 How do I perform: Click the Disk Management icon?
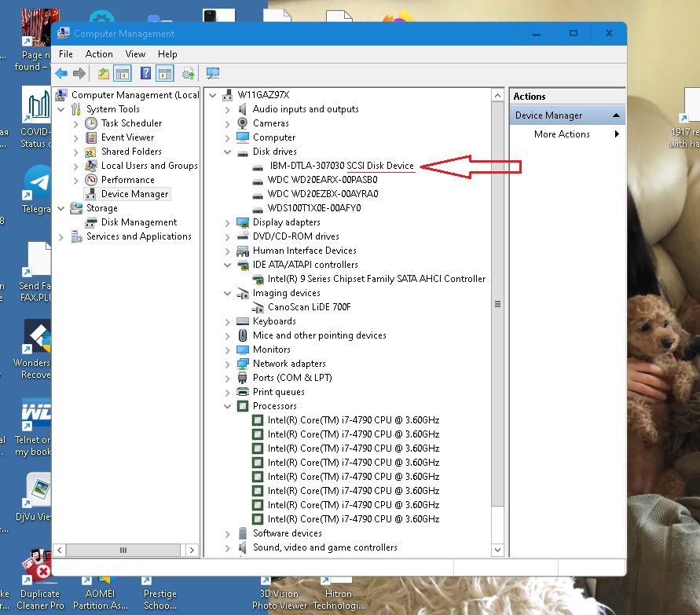[x=91, y=222]
